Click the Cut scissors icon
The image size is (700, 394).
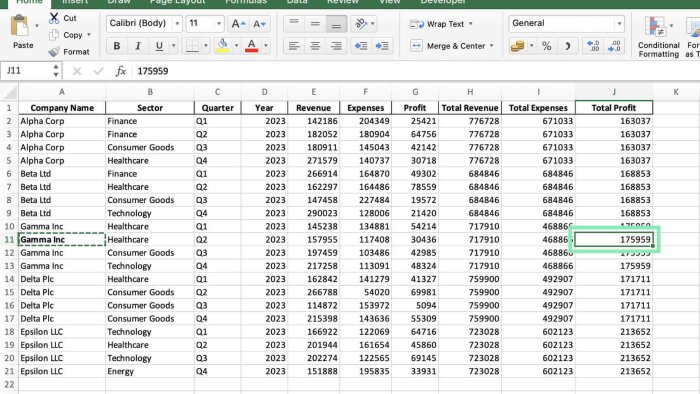pos(54,18)
